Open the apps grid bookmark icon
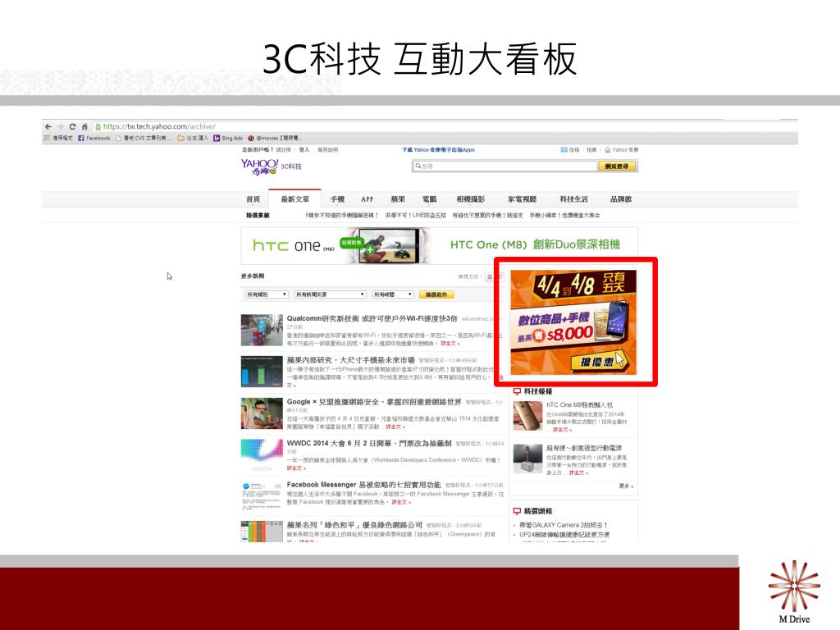The image size is (840, 630). point(47,138)
